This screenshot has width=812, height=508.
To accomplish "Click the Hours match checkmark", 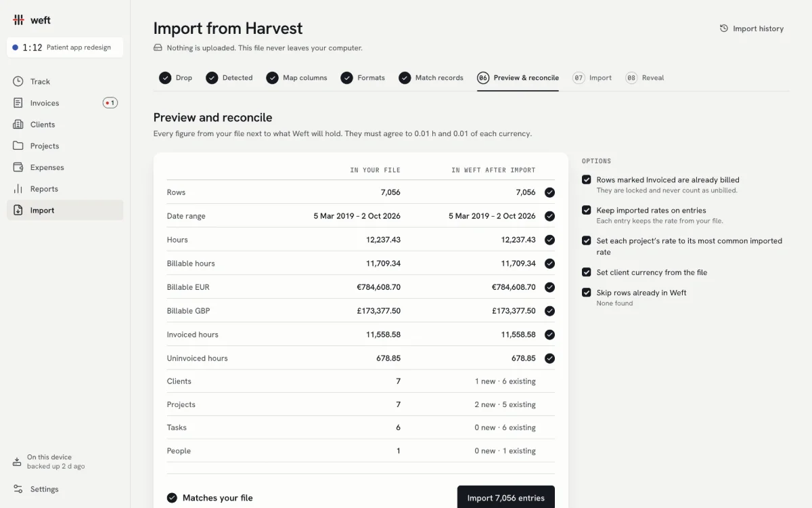I will (x=549, y=240).
